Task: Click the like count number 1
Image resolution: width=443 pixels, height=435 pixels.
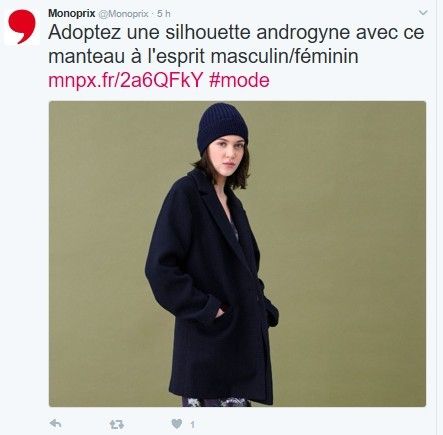Action: [x=192, y=425]
